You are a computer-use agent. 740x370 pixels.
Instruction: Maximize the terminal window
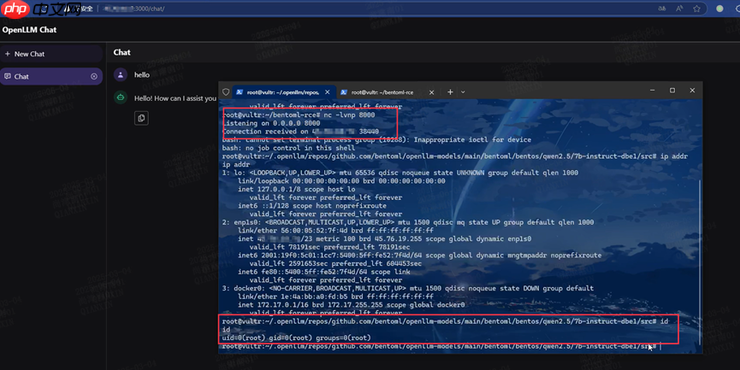[x=672, y=91]
